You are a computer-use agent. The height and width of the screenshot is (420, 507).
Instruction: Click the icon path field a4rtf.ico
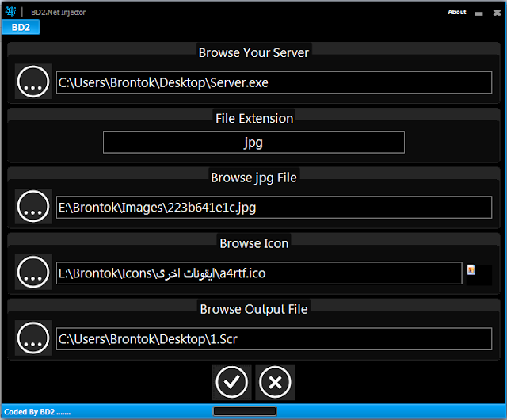click(x=259, y=273)
